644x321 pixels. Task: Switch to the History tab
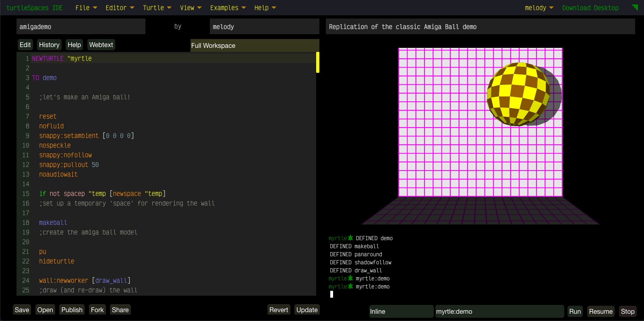click(49, 45)
